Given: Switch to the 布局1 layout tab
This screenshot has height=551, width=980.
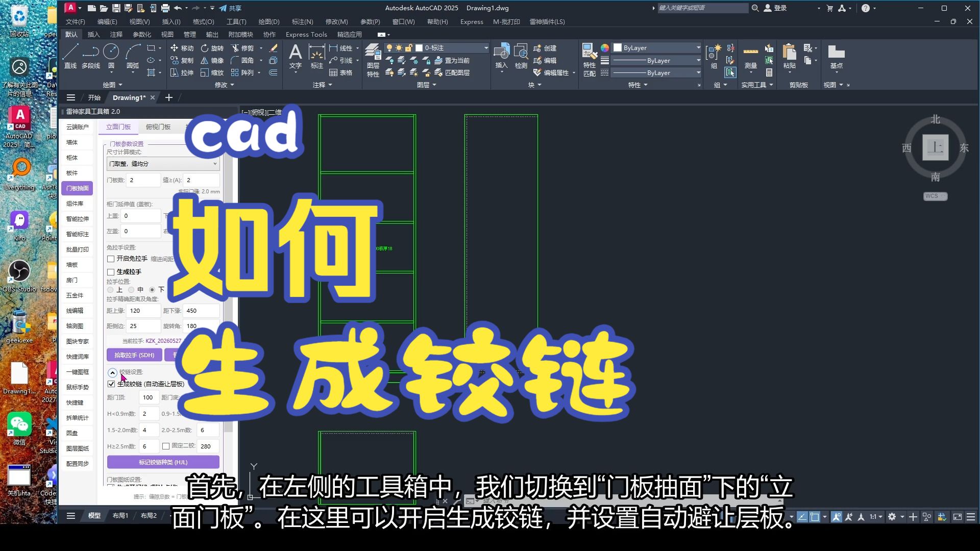Looking at the screenshot, I should (x=120, y=516).
